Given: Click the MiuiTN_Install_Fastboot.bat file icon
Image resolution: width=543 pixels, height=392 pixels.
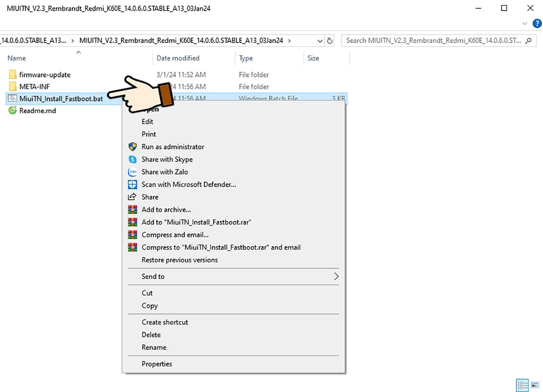Looking at the screenshot, I should [x=13, y=98].
